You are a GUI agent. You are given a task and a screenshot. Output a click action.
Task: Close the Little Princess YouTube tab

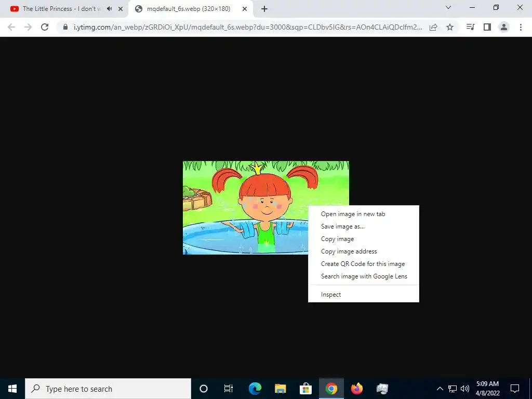click(121, 9)
